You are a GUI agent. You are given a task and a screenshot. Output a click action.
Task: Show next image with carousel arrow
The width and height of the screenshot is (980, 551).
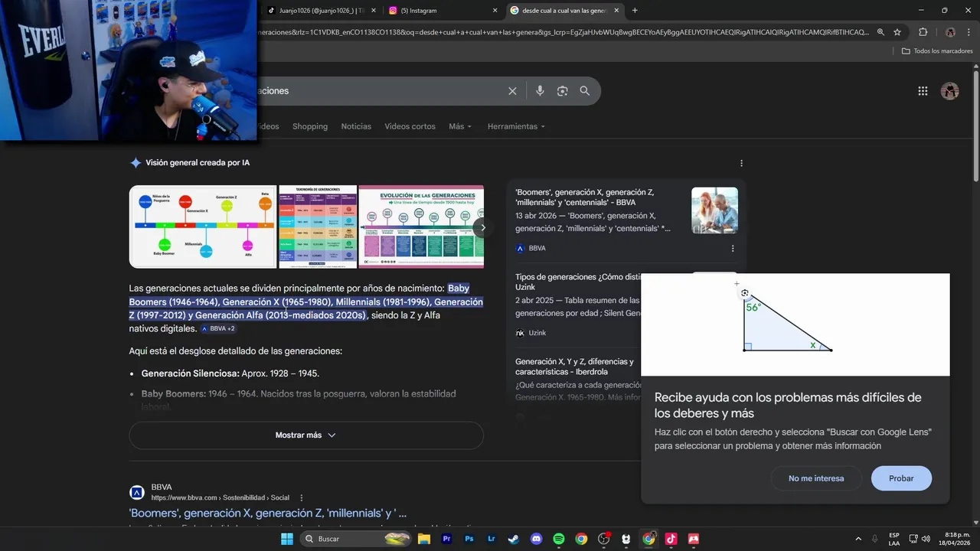[x=482, y=227]
